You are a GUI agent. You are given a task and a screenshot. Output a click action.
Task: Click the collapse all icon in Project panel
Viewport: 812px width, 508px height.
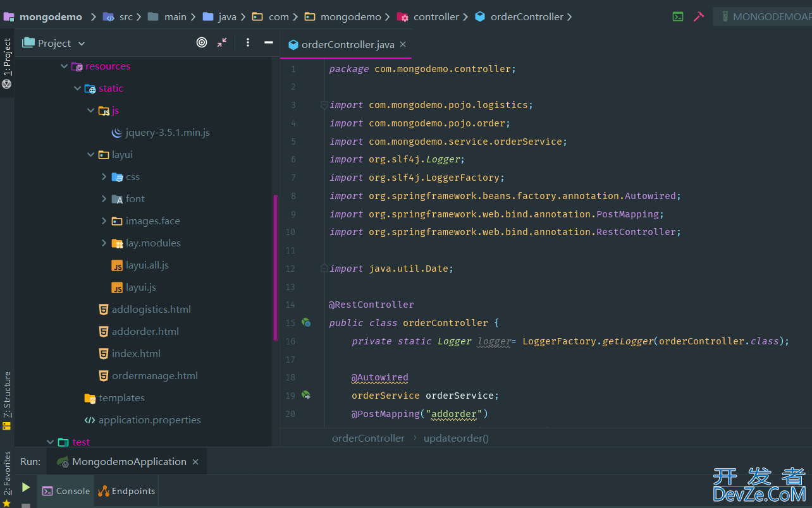[222, 42]
